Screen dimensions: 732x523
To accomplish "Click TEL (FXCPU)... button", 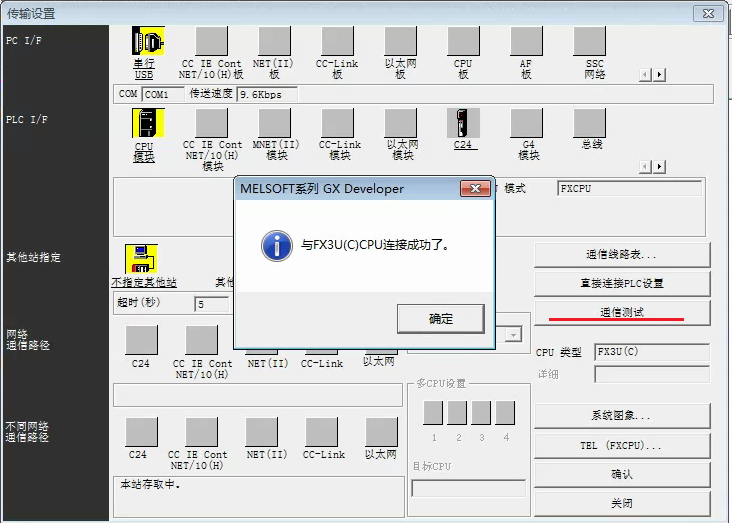I will click(x=622, y=445).
